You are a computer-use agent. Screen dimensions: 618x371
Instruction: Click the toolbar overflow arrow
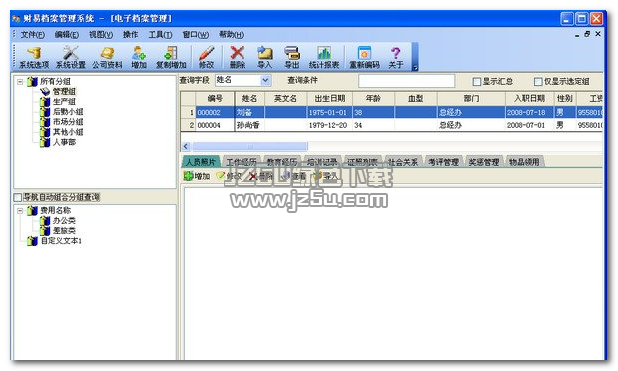coord(415,68)
